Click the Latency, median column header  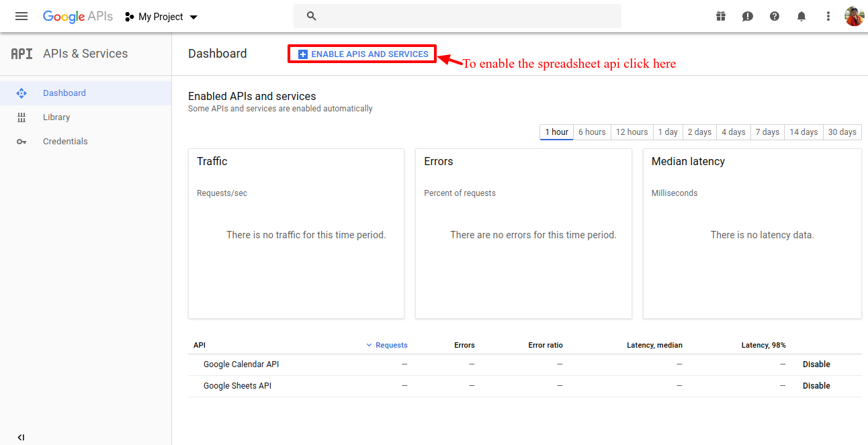click(654, 345)
